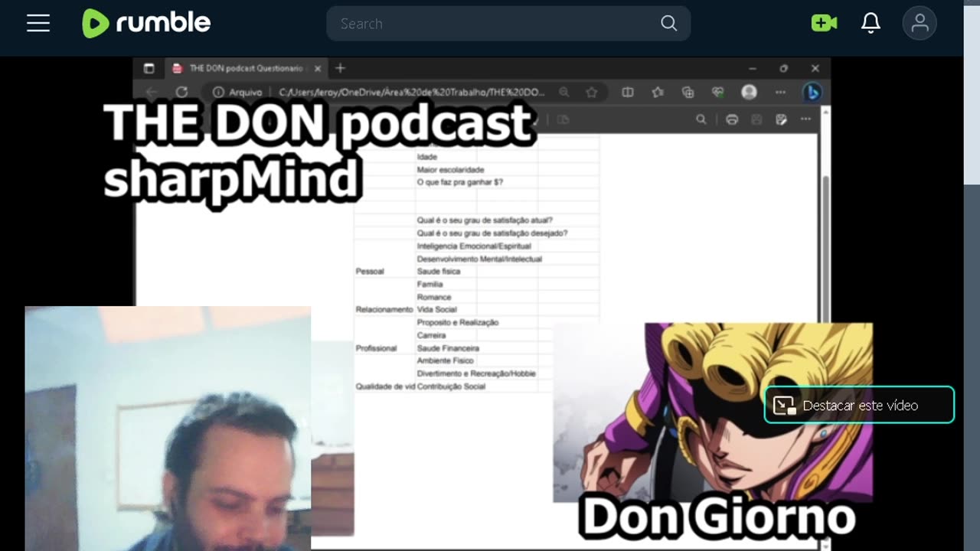
Task: Click the zoom magnifier in the address bar
Action: [564, 92]
